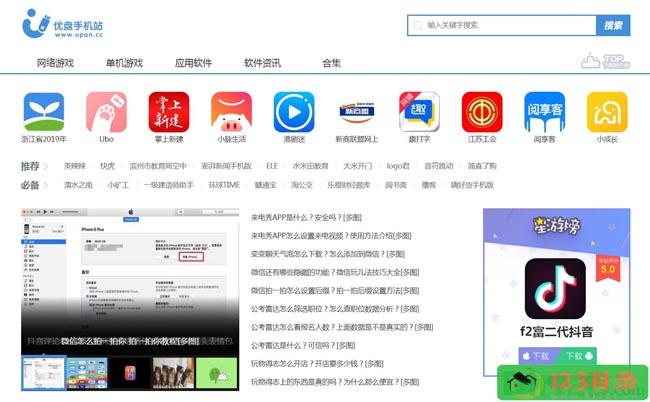The image size is (650, 402).
Task: Open the blue 港剧迷 play icon
Action: click(294, 112)
